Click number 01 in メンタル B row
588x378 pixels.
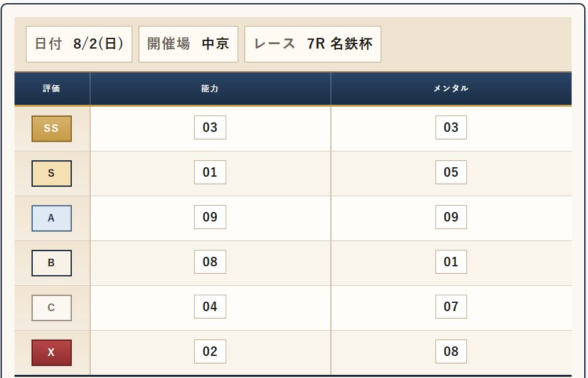tap(451, 262)
